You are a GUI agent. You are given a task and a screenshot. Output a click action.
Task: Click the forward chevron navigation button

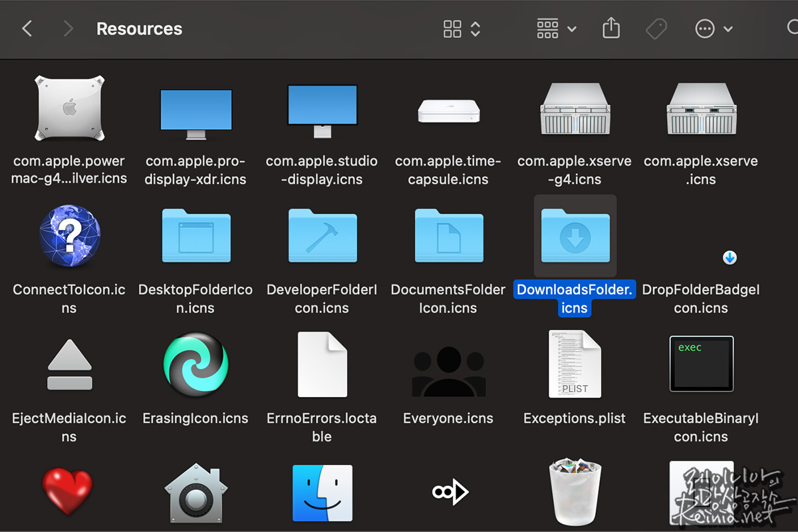pyautogui.click(x=68, y=29)
